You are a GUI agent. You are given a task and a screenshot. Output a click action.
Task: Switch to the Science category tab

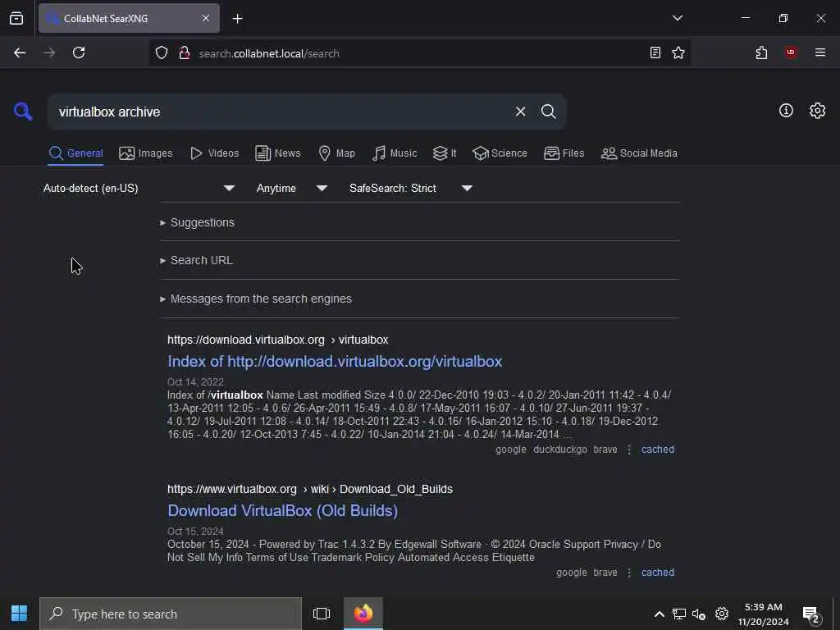(500, 153)
